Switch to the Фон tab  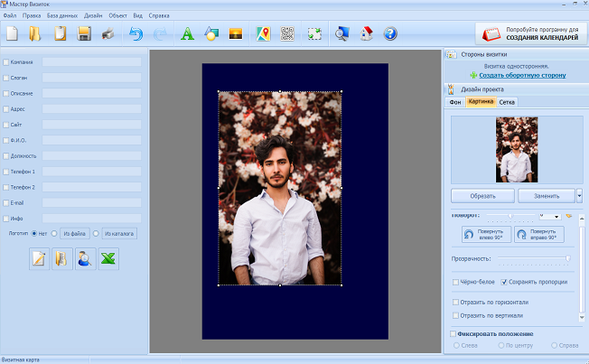point(455,102)
